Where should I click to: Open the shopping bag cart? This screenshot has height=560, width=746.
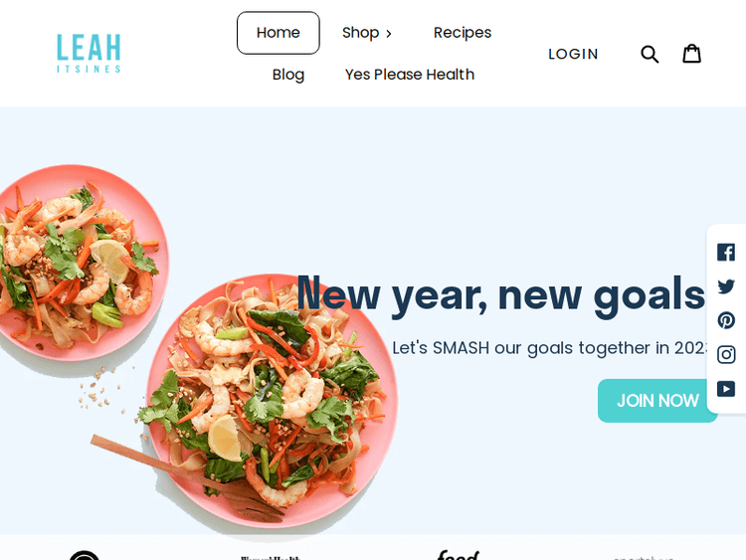coord(691,54)
